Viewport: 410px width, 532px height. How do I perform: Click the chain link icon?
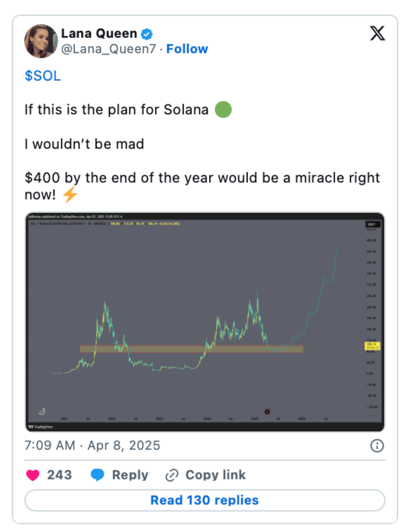coord(172,475)
